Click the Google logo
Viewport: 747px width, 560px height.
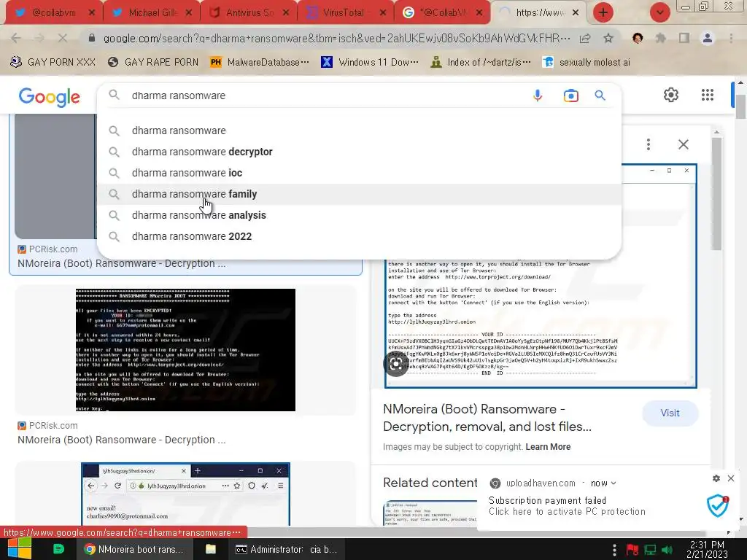point(50,97)
